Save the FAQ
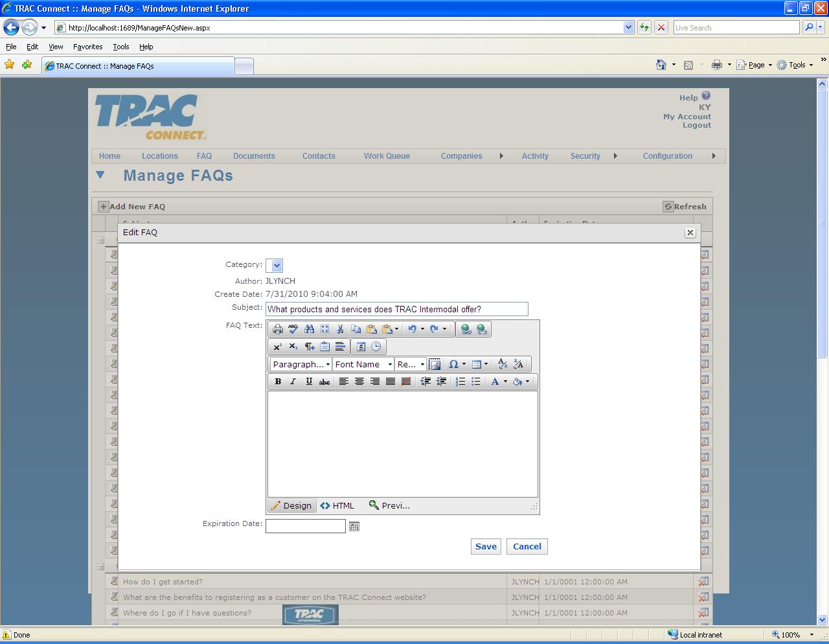 486,546
